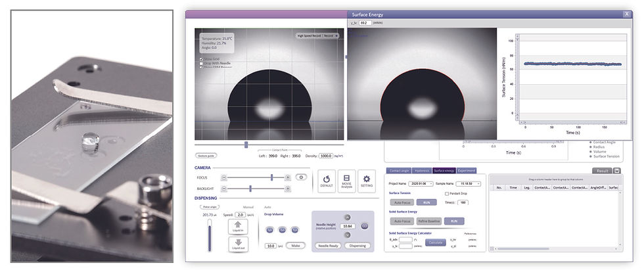Click the Density input field
The height and width of the screenshot is (272, 644).
coord(326,156)
